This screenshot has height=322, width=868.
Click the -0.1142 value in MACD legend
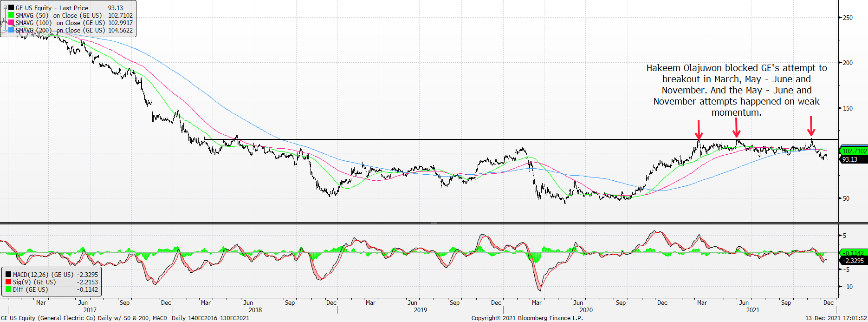[x=87, y=289]
